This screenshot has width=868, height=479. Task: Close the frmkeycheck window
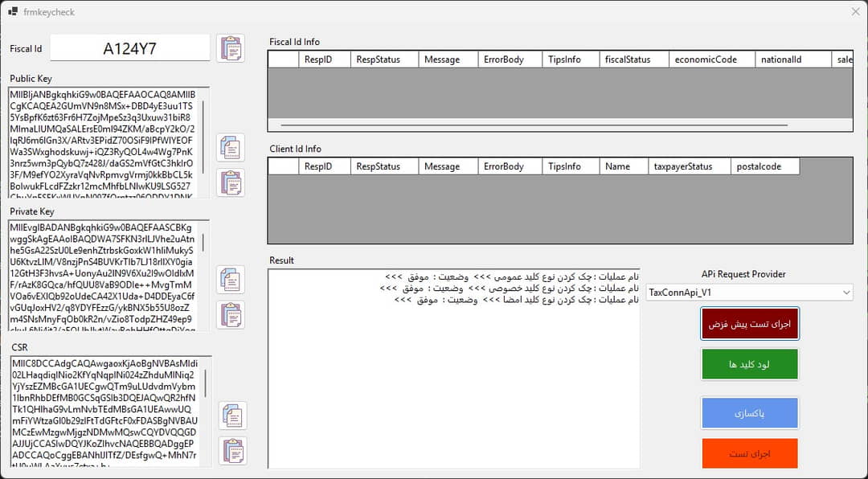pyautogui.click(x=855, y=11)
